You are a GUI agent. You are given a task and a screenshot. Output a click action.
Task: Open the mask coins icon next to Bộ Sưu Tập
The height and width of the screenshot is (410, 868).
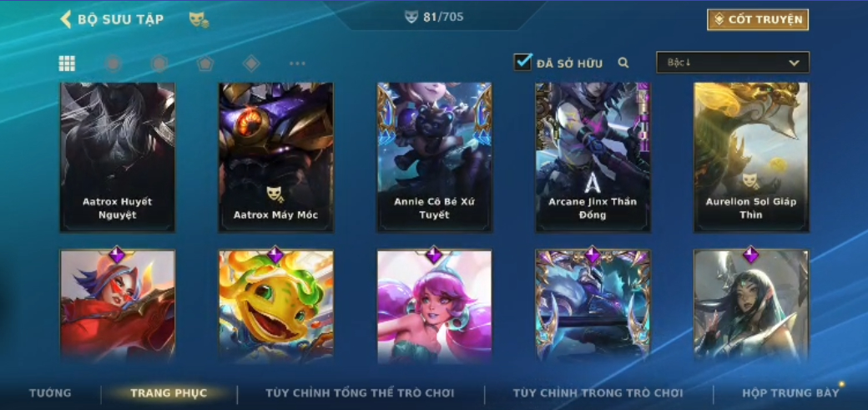click(x=199, y=20)
